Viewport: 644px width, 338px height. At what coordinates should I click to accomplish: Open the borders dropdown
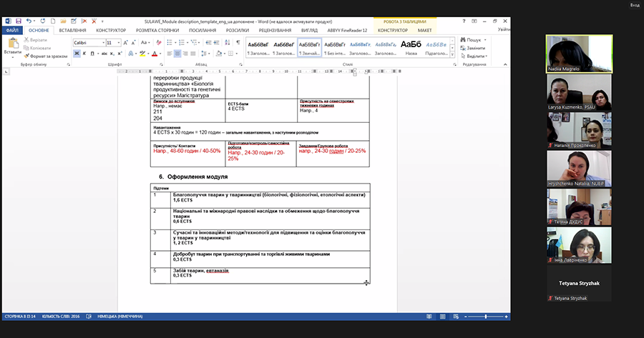click(x=237, y=54)
